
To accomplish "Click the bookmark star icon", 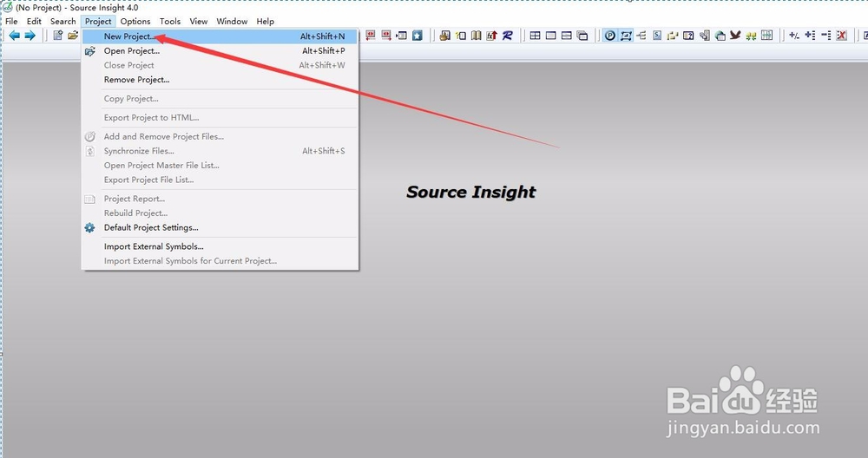I will point(418,36).
